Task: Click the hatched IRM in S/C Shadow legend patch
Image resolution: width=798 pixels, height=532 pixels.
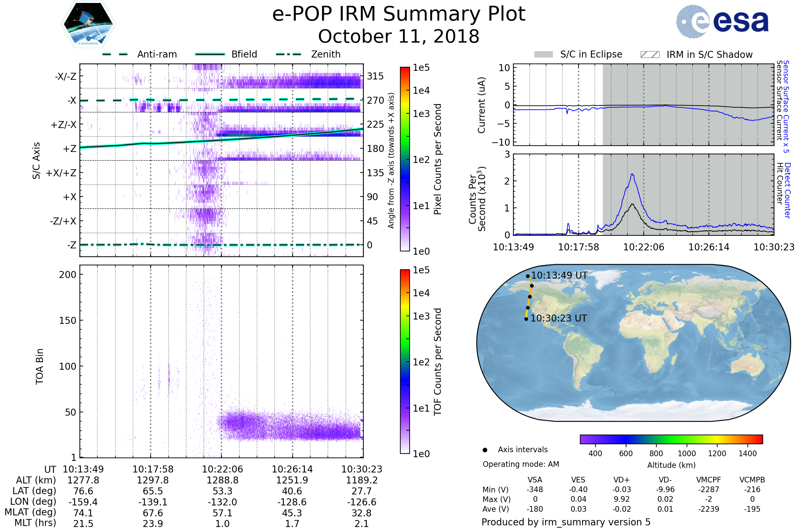Action: point(650,55)
